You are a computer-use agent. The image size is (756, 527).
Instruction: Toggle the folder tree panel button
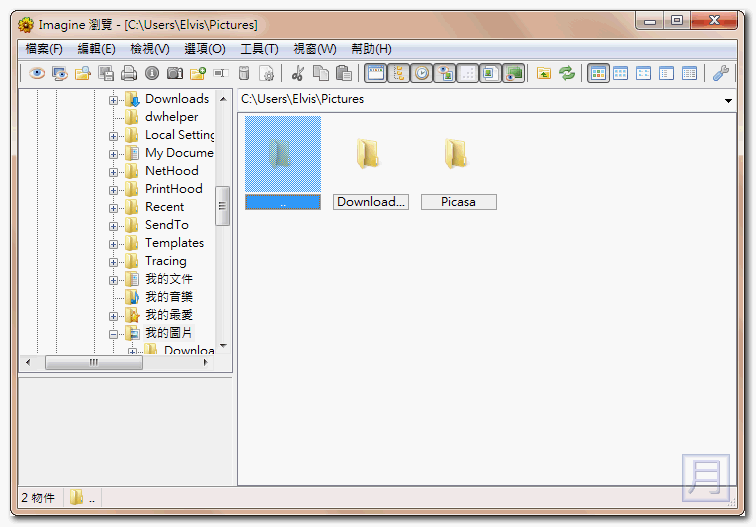click(399, 73)
